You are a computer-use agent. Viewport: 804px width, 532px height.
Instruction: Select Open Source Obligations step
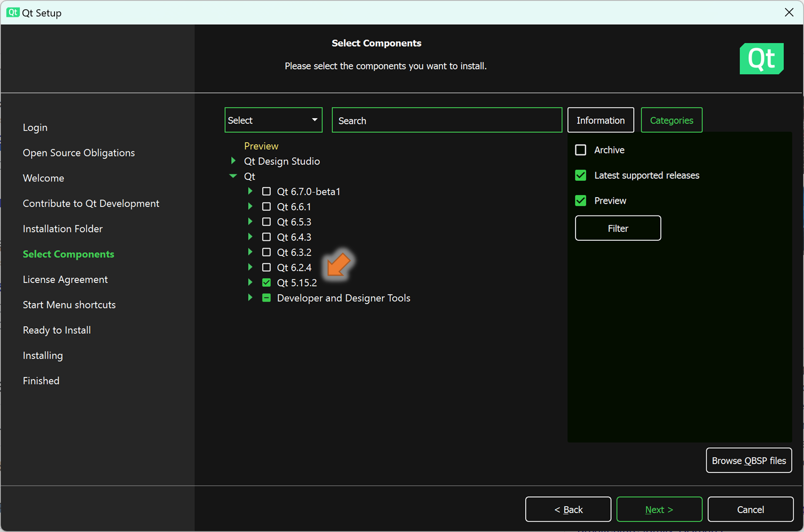click(x=79, y=153)
